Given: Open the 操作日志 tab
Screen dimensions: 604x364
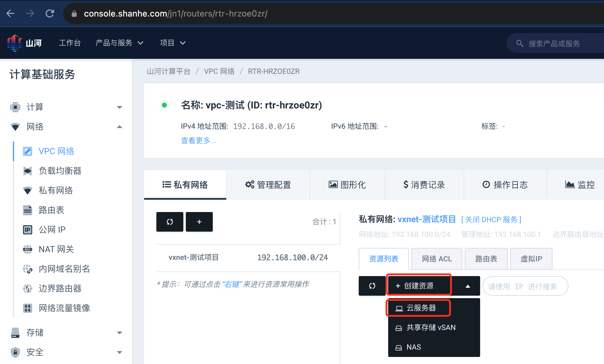Looking at the screenshot, I should (x=505, y=185).
